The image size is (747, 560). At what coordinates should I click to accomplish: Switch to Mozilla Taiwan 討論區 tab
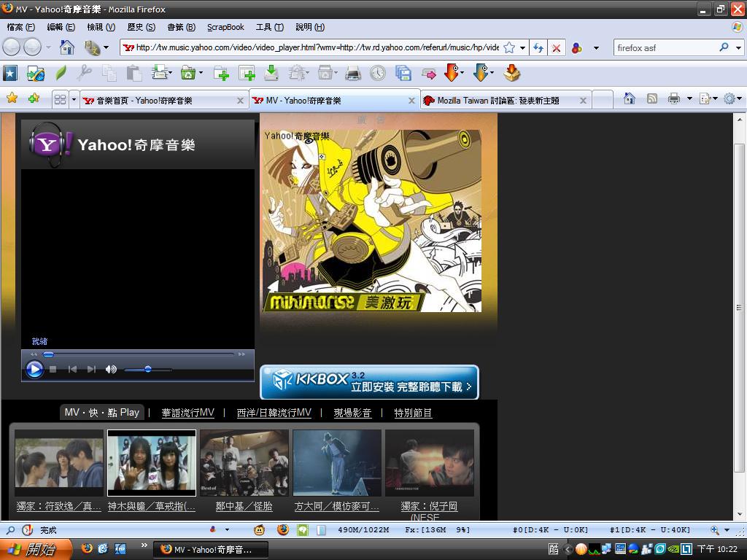(x=505, y=101)
